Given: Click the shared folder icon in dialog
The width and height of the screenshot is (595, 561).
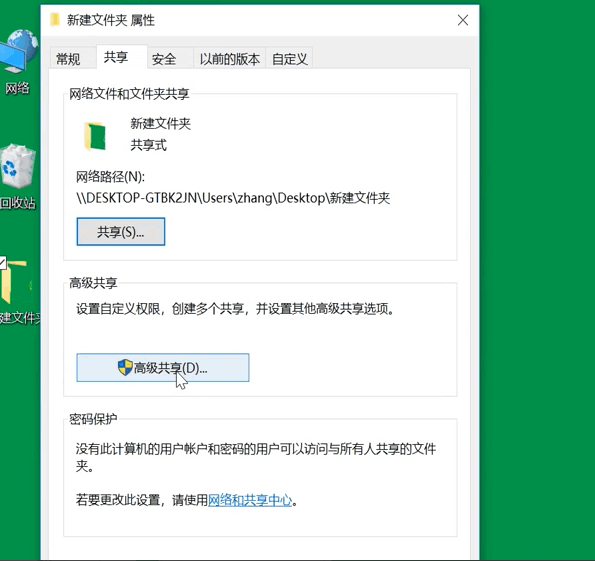Looking at the screenshot, I should point(94,136).
